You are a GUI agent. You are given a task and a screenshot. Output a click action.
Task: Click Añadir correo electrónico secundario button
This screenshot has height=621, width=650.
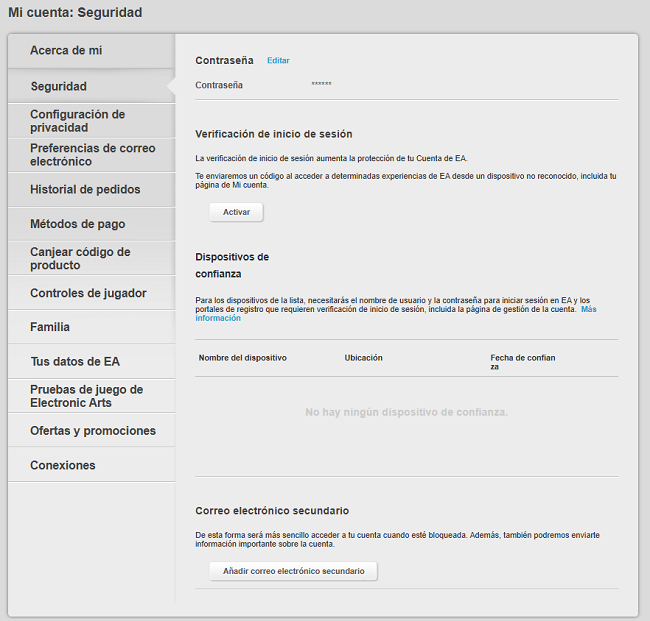[x=293, y=571]
